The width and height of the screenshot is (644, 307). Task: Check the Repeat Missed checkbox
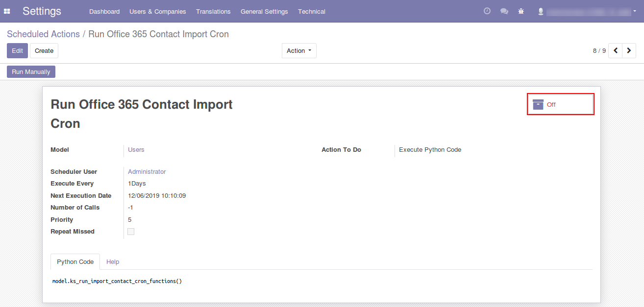[x=131, y=232]
